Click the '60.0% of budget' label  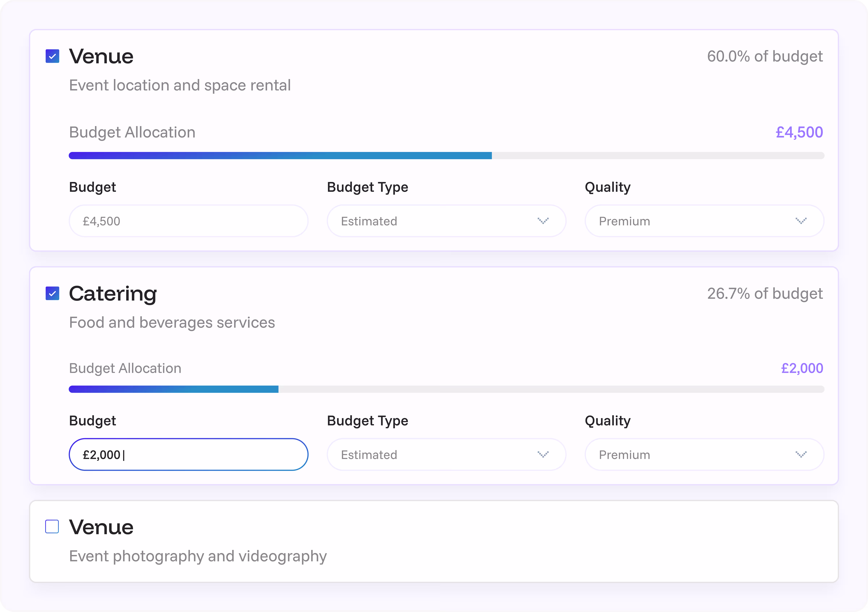click(764, 56)
